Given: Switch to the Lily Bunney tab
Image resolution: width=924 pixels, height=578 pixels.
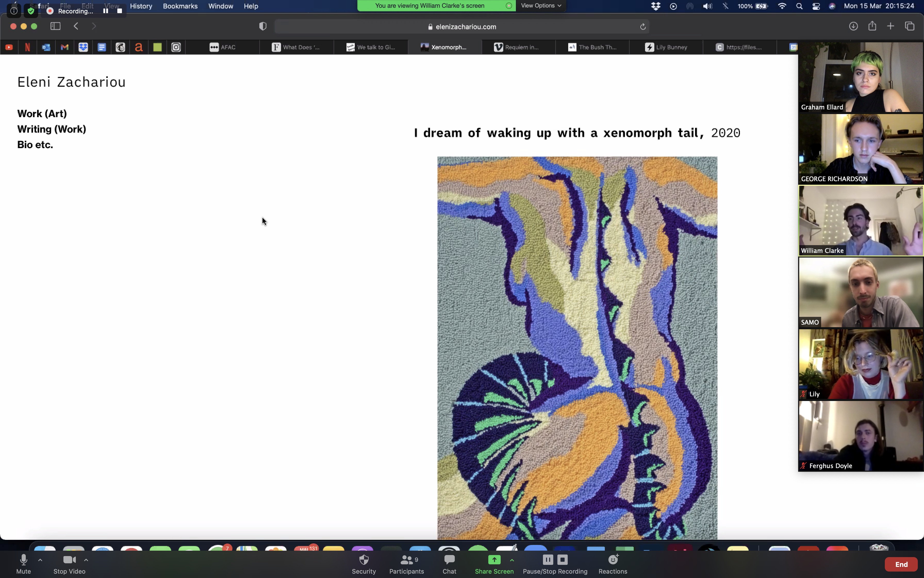Looking at the screenshot, I should (x=666, y=47).
